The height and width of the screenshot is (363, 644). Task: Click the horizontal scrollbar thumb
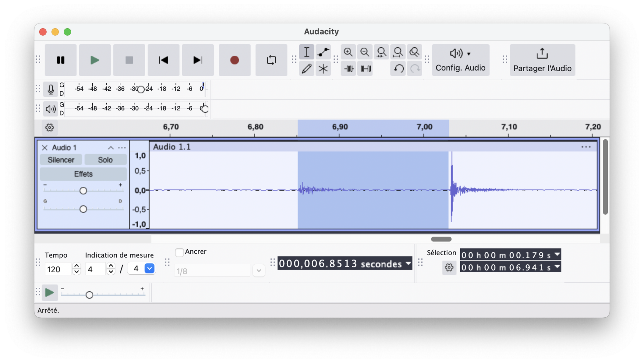441,239
